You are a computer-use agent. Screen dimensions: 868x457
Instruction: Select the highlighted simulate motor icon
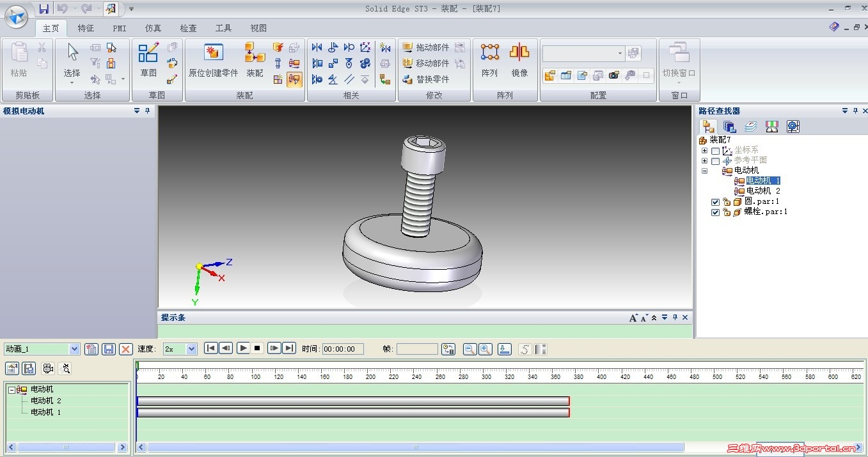click(294, 79)
